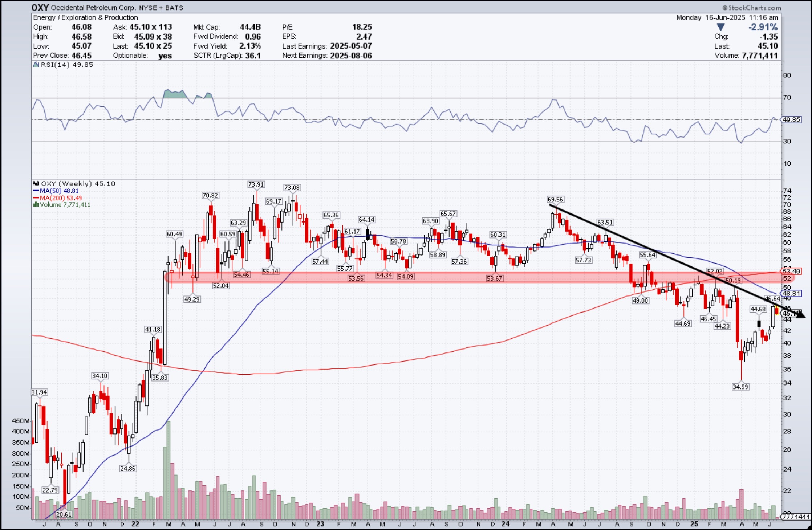Click the 53.49 MA(200) value tag on axis

pos(792,271)
